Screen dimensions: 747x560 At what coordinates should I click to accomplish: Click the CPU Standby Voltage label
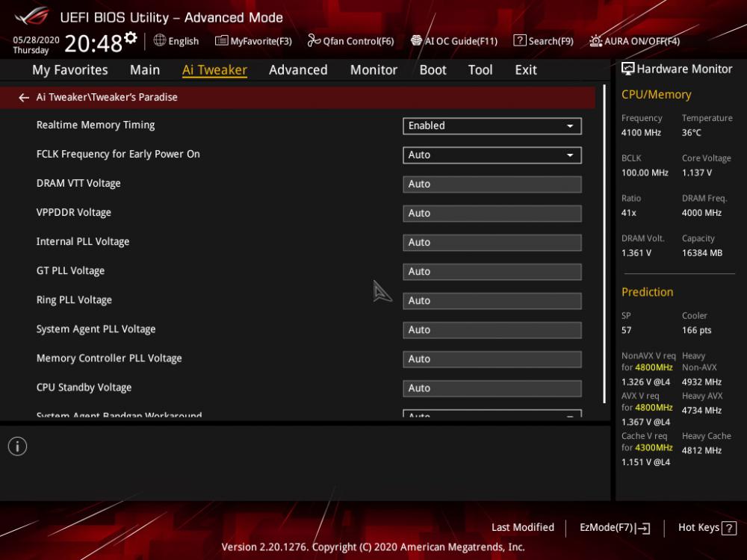coord(84,388)
